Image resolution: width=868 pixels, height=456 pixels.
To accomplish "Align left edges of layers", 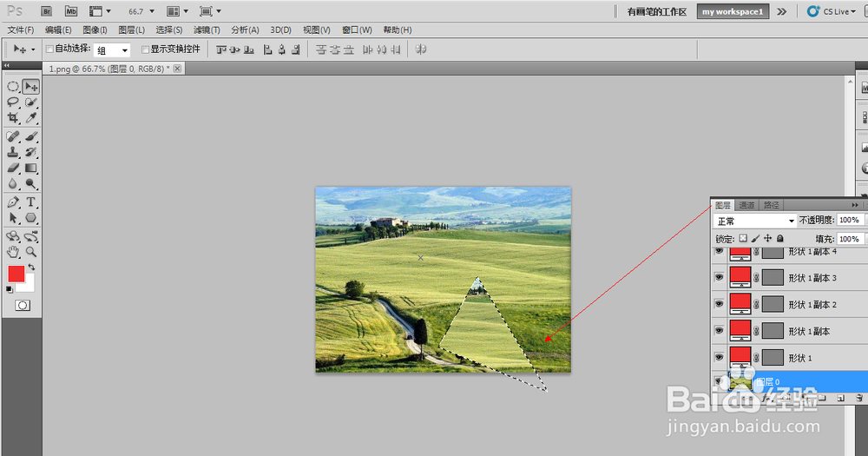I will pos(268,50).
